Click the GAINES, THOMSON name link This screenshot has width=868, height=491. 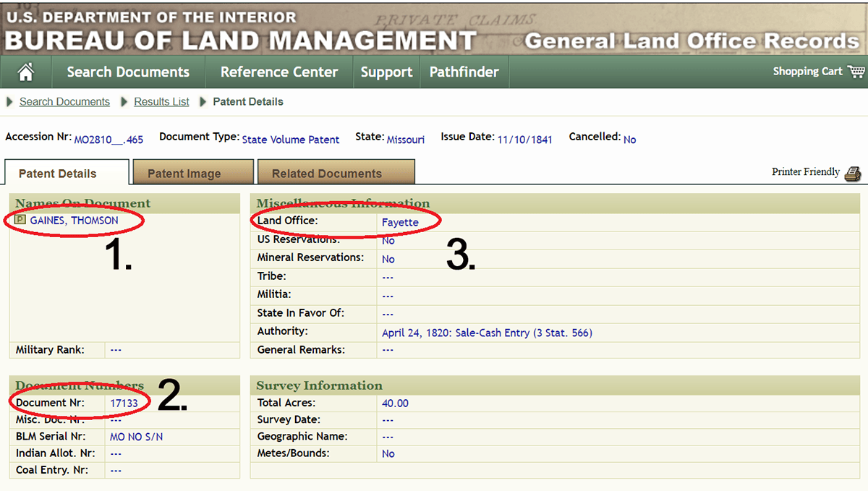[75, 221]
